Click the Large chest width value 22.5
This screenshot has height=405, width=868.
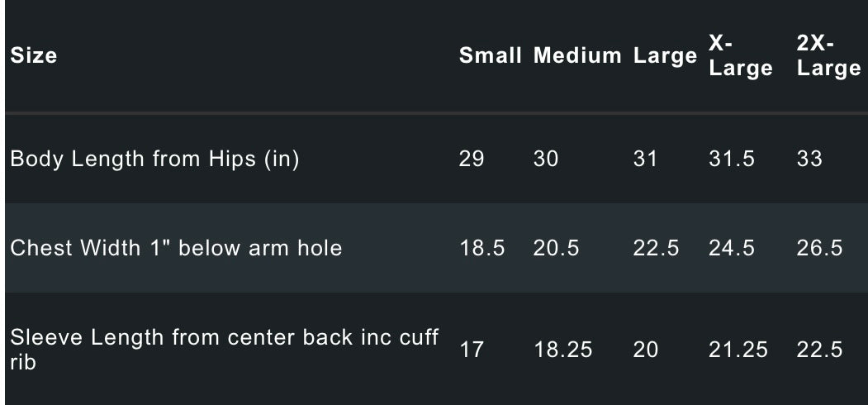tap(656, 248)
